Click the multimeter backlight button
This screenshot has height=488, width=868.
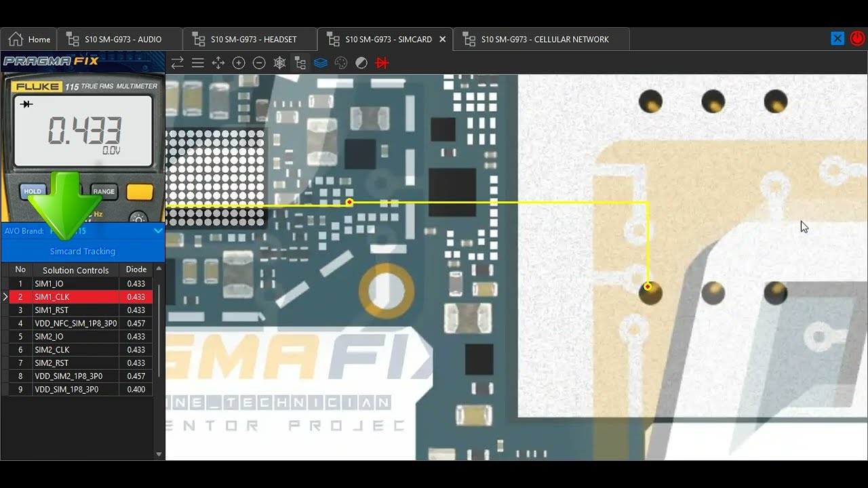click(x=139, y=218)
